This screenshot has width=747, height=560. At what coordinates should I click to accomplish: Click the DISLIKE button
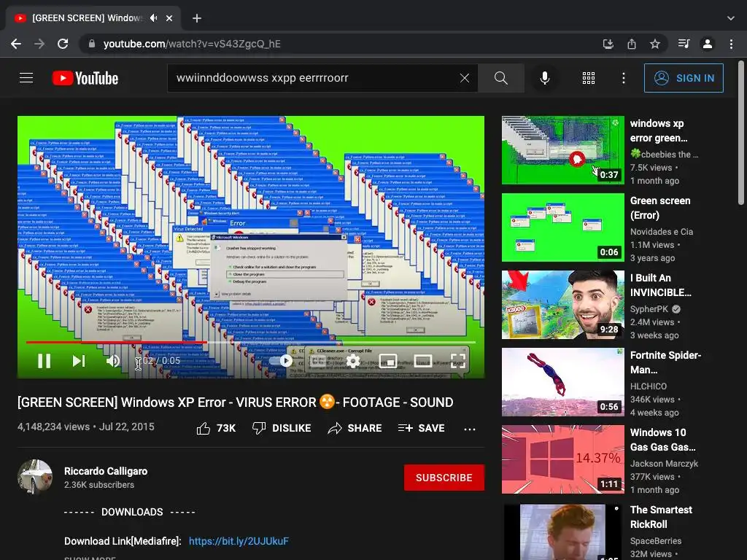click(x=282, y=428)
